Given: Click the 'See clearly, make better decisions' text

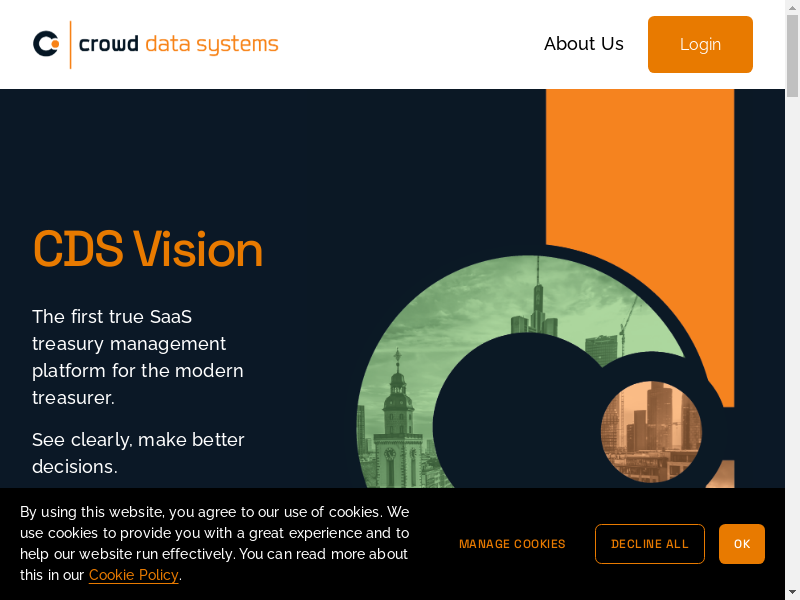Looking at the screenshot, I should pos(138,453).
